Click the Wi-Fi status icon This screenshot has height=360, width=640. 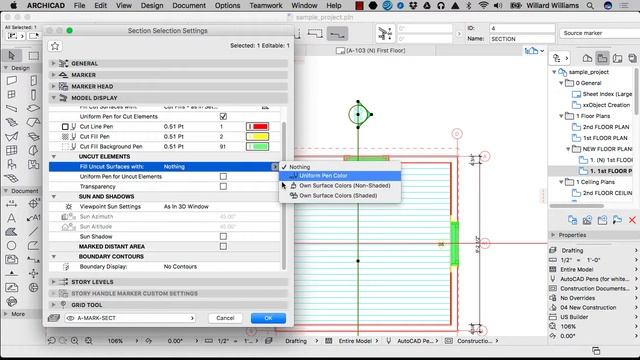484,6
